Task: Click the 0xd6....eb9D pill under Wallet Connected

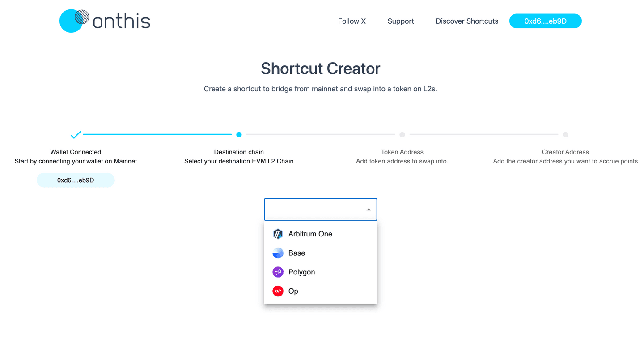Action: (76, 180)
